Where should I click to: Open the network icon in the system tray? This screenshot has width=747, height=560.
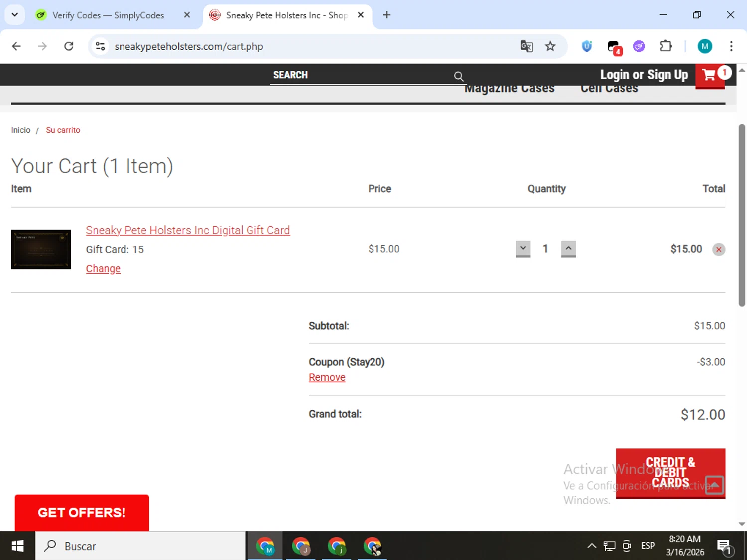[609, 546]
